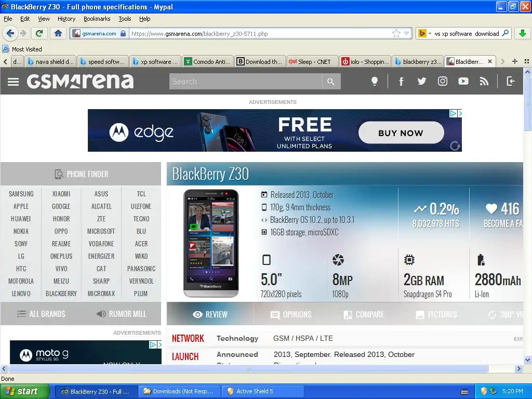Bookmark this page with the star icon
Viewport: 532px width, 399px height.
point(396,33)
